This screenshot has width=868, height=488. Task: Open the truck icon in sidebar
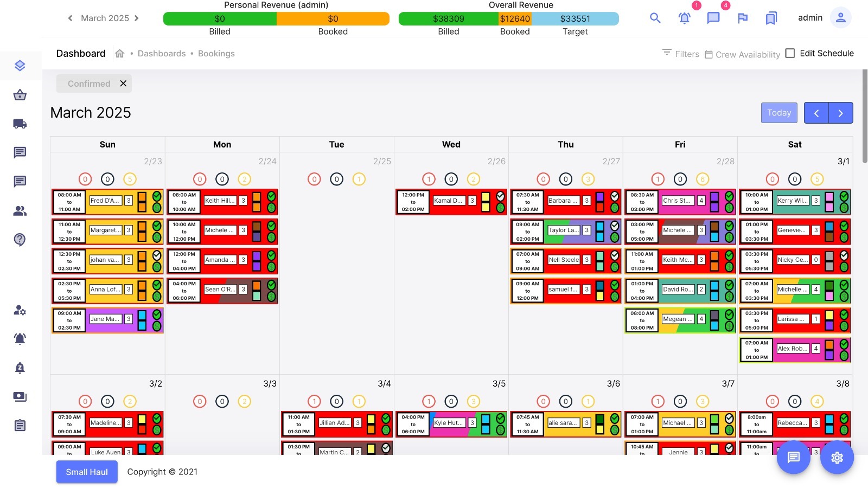point(20,124)
